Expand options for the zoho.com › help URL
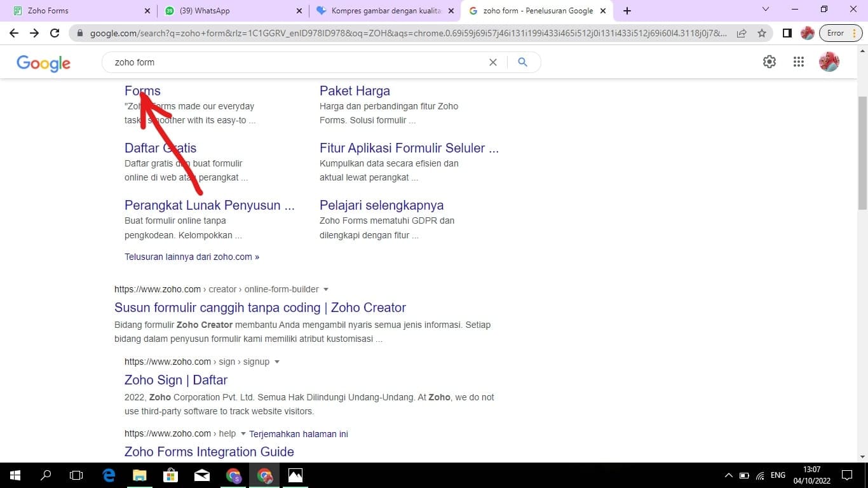 (x=243, y=434)
